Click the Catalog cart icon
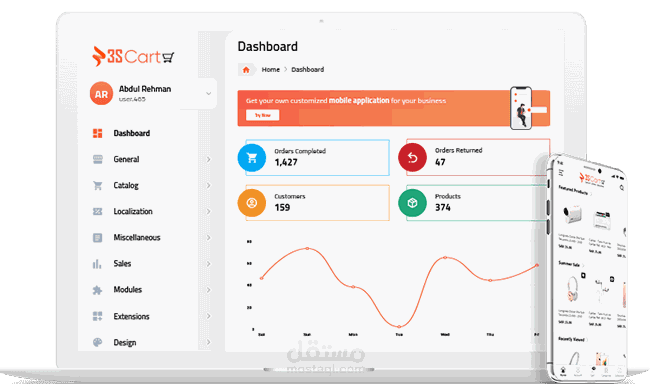This screenshot has height=384, width=653. pyautogui.click(x=97, y=186)
